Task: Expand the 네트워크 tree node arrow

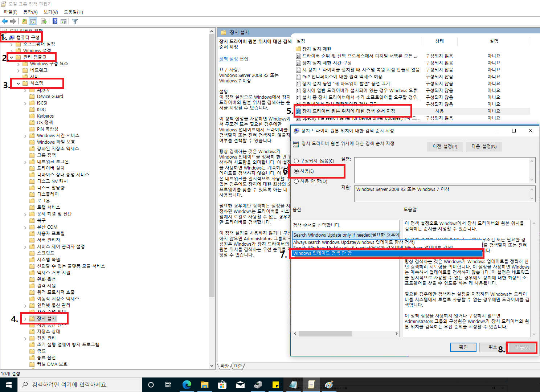Action: click(x=18, y=70)
